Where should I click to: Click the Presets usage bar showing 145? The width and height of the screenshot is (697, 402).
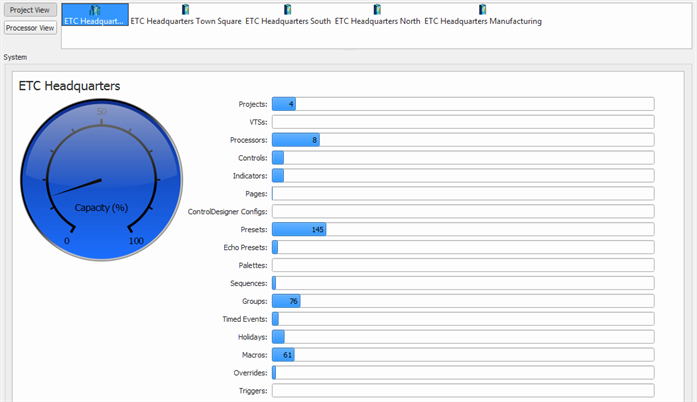463,229
